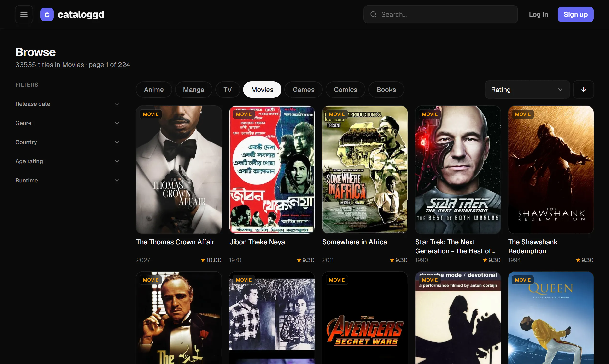This screenshot has height=364, width=609.
Task: Click MOVIE badge on The Godfather poster
Action: (x=151, y=280)
